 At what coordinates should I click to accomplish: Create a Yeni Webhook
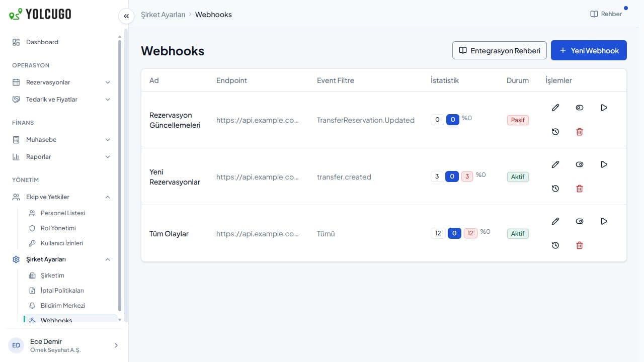point(589,50)
